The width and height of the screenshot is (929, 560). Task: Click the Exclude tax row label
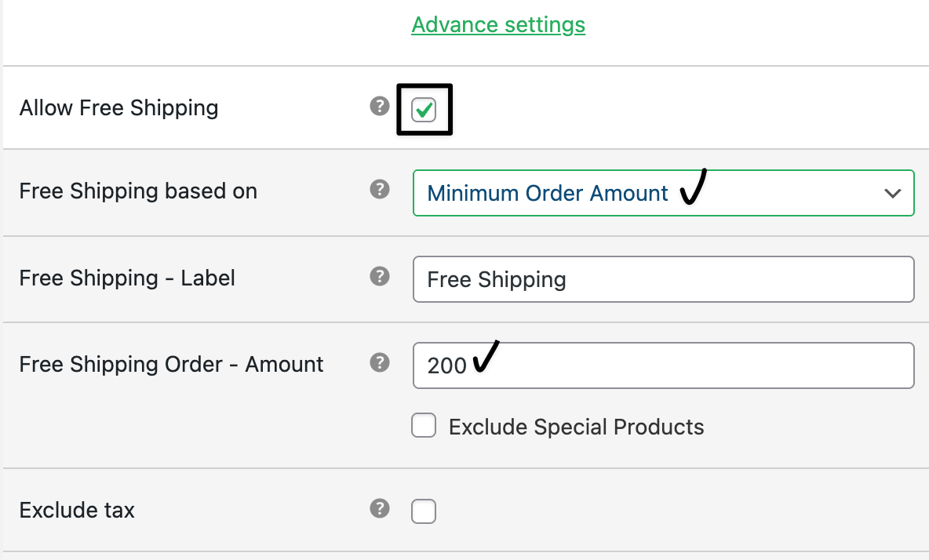point(77,511)
